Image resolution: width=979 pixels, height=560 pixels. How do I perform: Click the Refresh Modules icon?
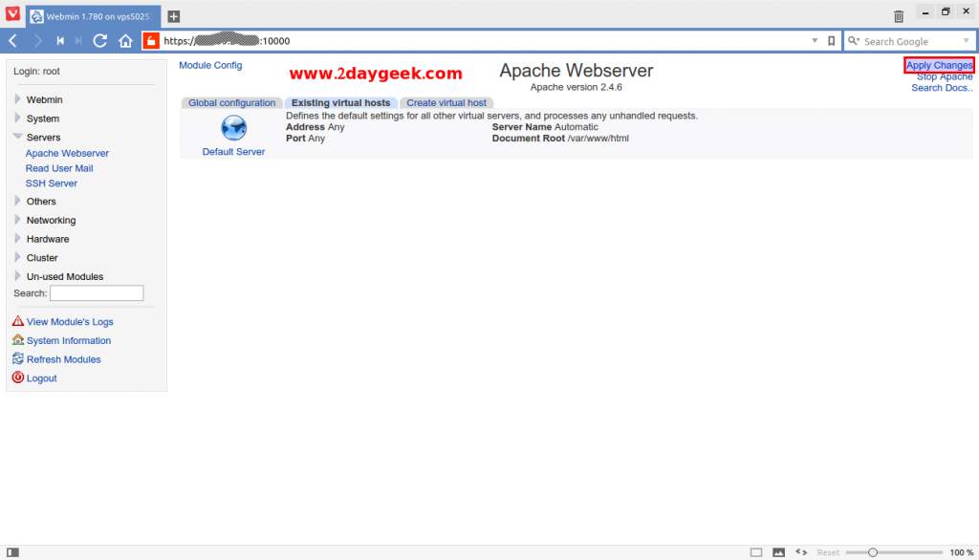(17, 358)
